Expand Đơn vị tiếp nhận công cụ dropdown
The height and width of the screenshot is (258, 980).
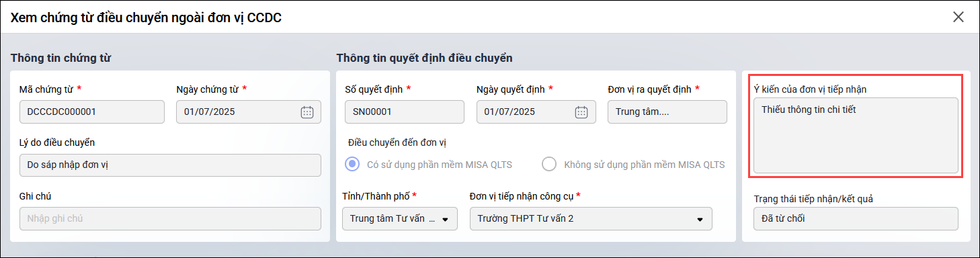tap(700, 219)
